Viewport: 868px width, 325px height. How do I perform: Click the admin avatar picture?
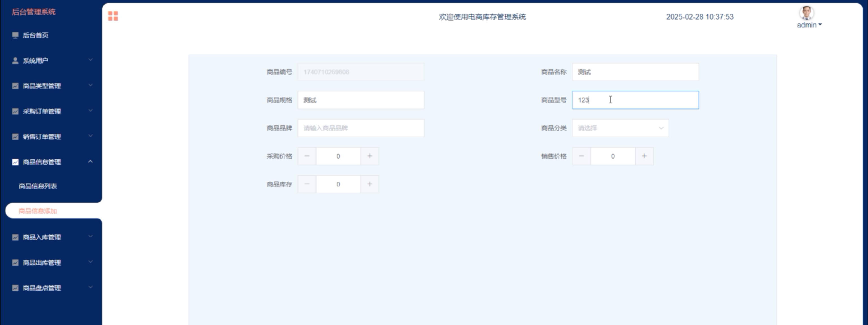click(x=806, y=13)
